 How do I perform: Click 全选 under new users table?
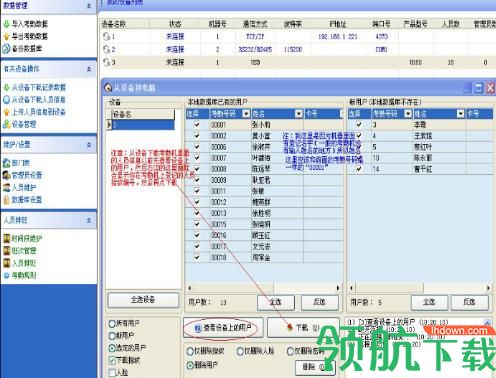coord(429,302)
